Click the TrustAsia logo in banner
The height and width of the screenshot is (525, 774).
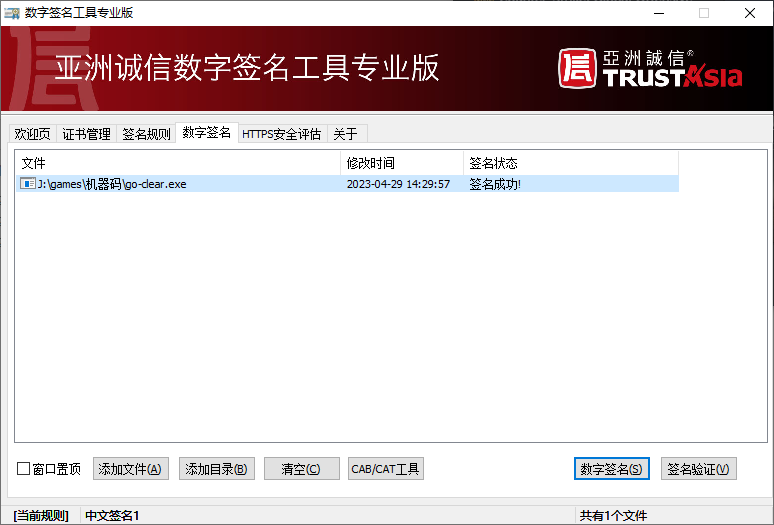pyautogui.click(x=650, y=68)
